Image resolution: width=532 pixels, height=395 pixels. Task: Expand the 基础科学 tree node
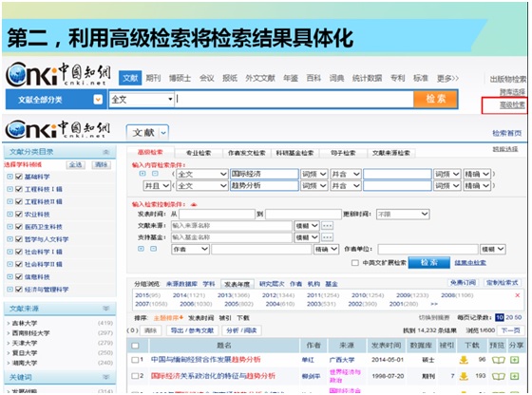pyautogui.click(x=9, y=177)
